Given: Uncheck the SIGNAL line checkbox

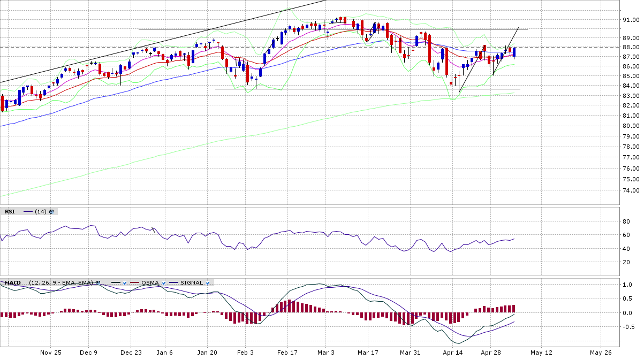Looking at the screenshot, I should tap(207, 282).
